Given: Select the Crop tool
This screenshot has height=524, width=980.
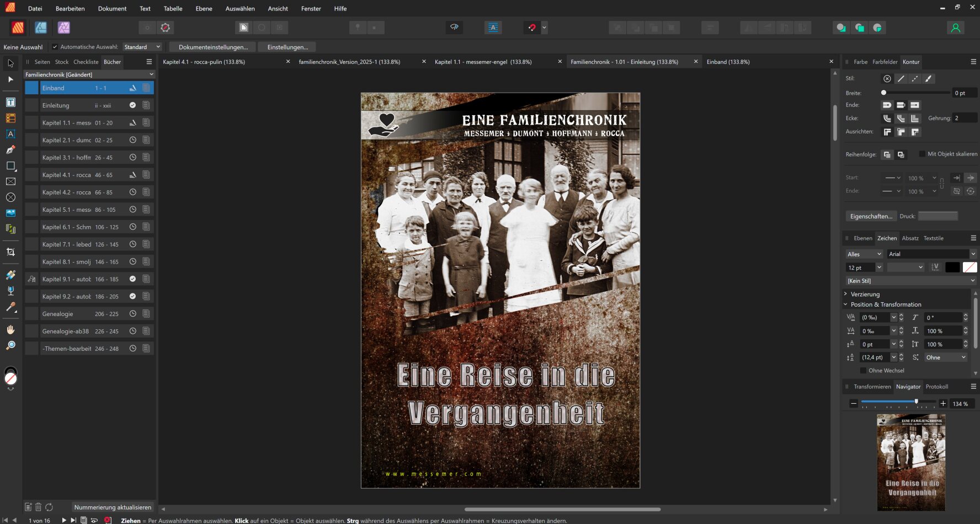Looking at the screenshot, I should click(x=10, y=252).
